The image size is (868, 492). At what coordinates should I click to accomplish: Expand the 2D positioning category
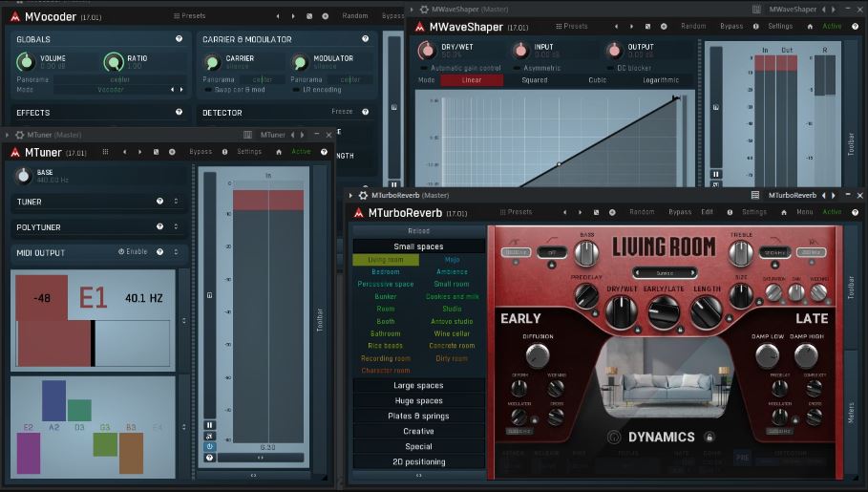418,462
